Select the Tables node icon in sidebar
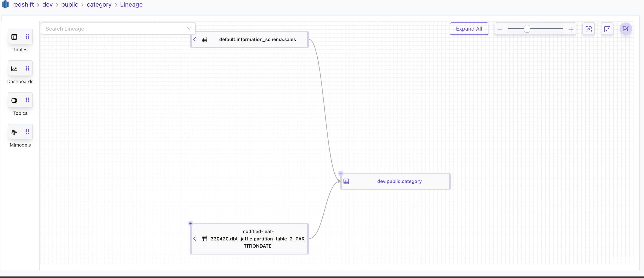Viewport: 644px width, 278px height. (14, 37)
